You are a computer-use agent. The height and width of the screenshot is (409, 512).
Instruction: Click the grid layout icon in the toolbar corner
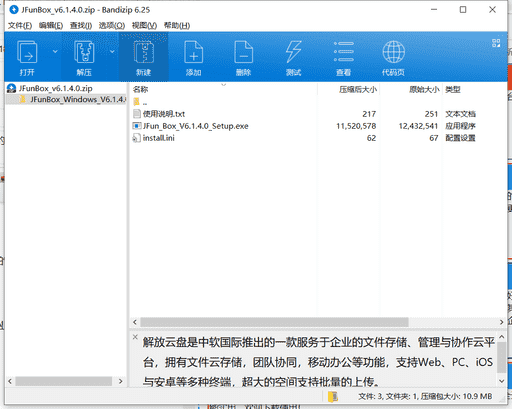(x=496, y=43)
